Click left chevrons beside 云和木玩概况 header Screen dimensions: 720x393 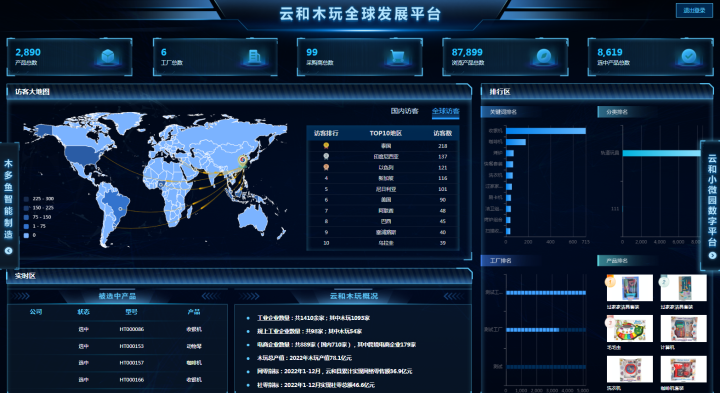click(x=248, y=296)
